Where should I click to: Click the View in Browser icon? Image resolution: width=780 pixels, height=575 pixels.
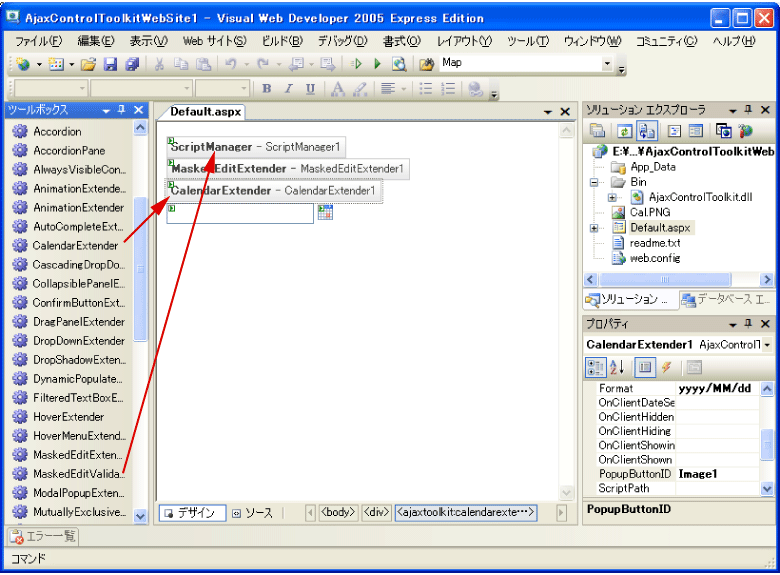[399, 64]
